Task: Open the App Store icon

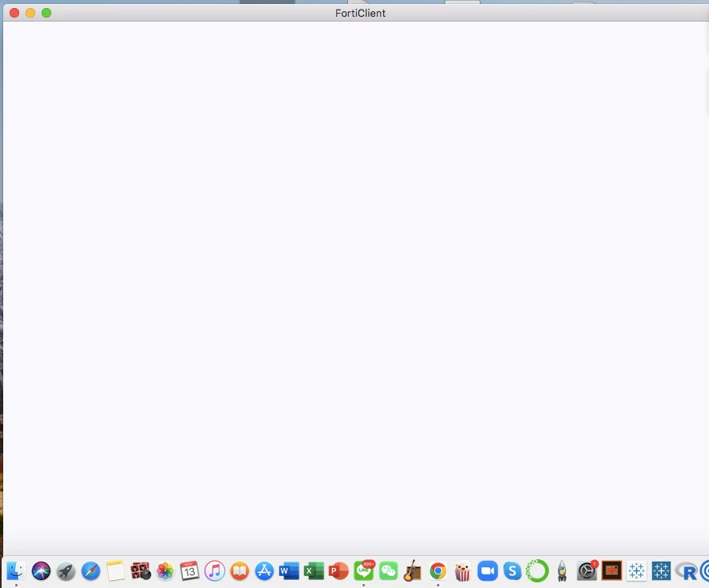Action: [265, 571]
